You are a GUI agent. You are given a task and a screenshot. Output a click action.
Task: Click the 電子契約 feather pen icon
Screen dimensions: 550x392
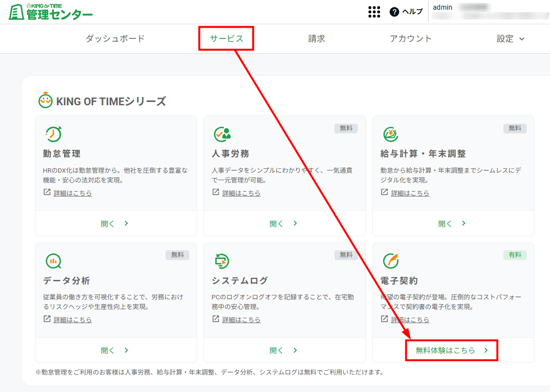(x=391, y=261)
